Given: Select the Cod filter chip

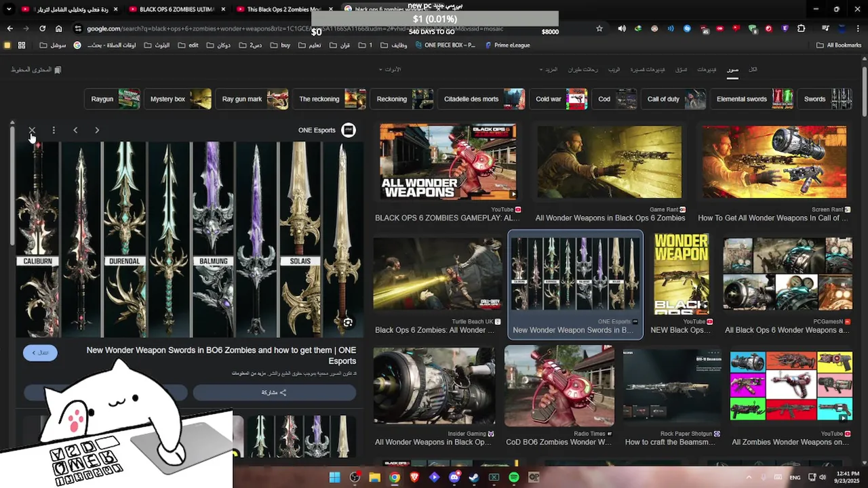Looking at the screenshot, I should point(614,99).
